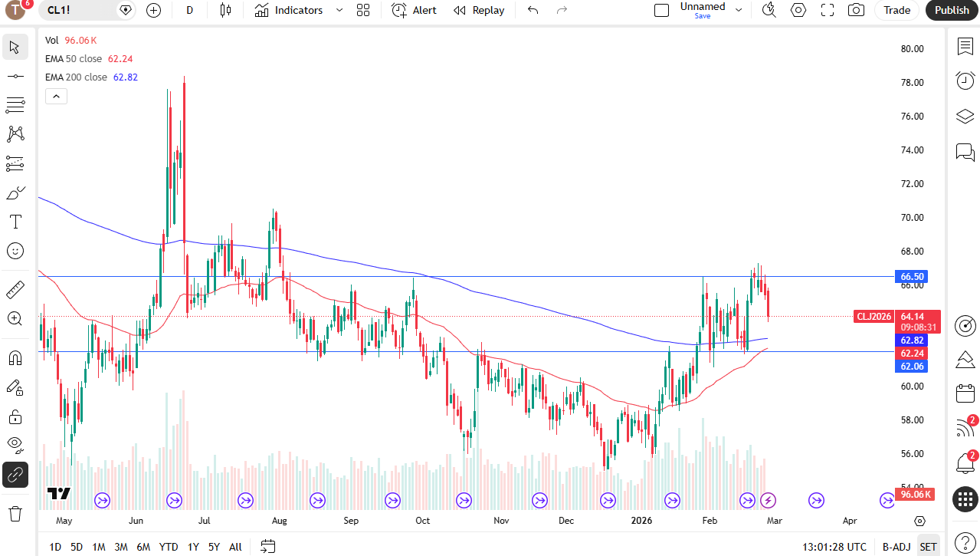Viewport: 980px width, 556px height.
Task: Open the notifications bell
Action: click(965, 463)
